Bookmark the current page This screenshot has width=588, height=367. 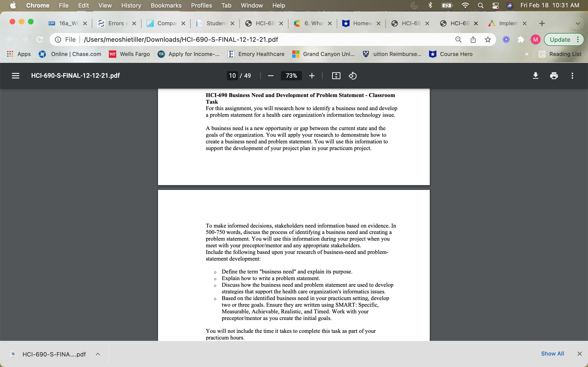coord(488,39)
